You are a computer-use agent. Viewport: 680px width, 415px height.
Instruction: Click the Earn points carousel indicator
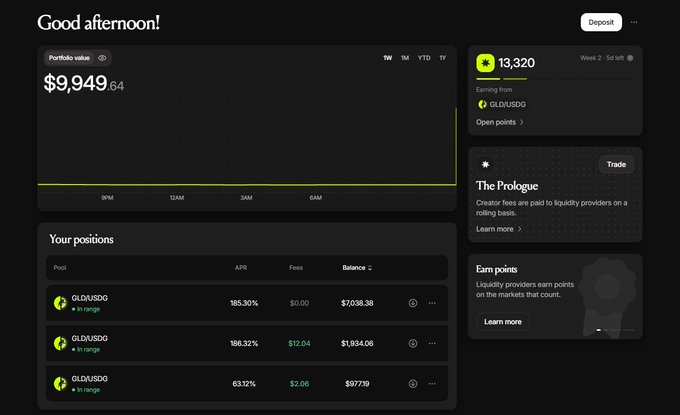click(615, 330)
